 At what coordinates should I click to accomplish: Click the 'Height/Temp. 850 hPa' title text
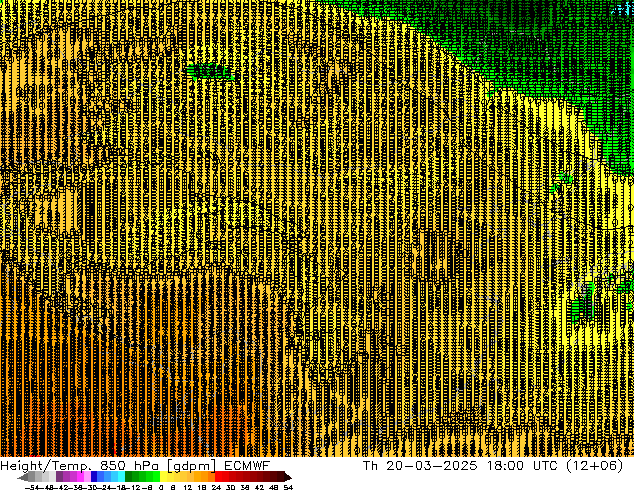(x=78, y=466)
